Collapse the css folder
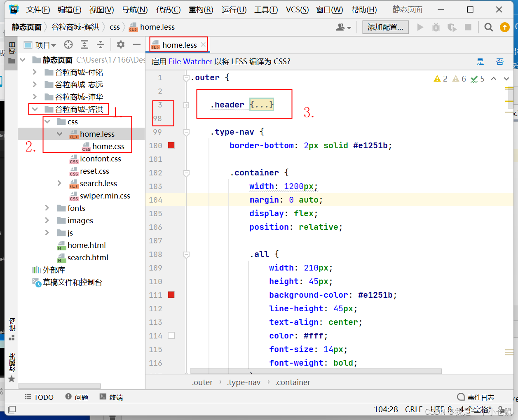Image resolution: width=518 pixels, height=420 pixels. (x=47, y=121)
